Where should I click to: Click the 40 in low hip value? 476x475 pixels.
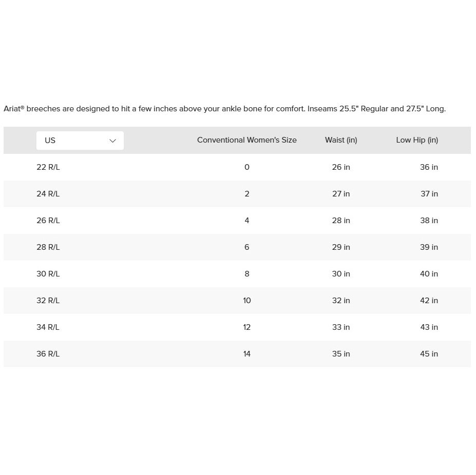point(429,274)
